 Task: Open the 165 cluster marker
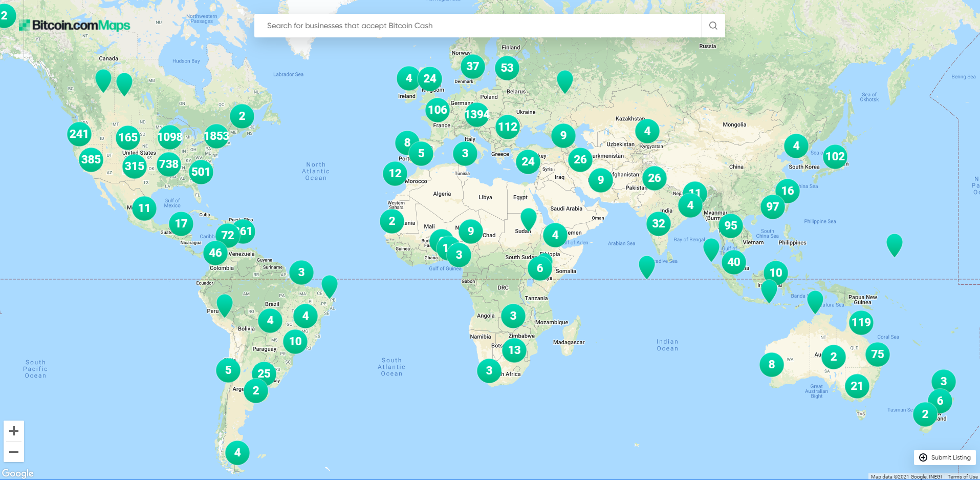pyautogui.click(x=128, y=138)
